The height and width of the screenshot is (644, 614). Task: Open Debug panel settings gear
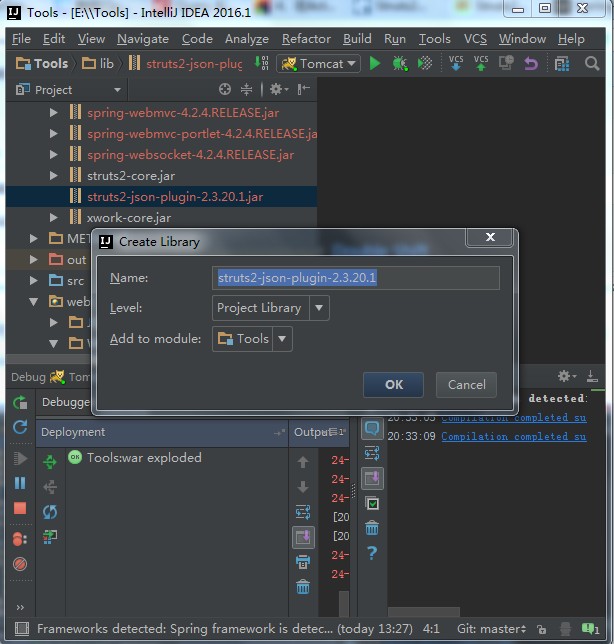click(566, 376)
